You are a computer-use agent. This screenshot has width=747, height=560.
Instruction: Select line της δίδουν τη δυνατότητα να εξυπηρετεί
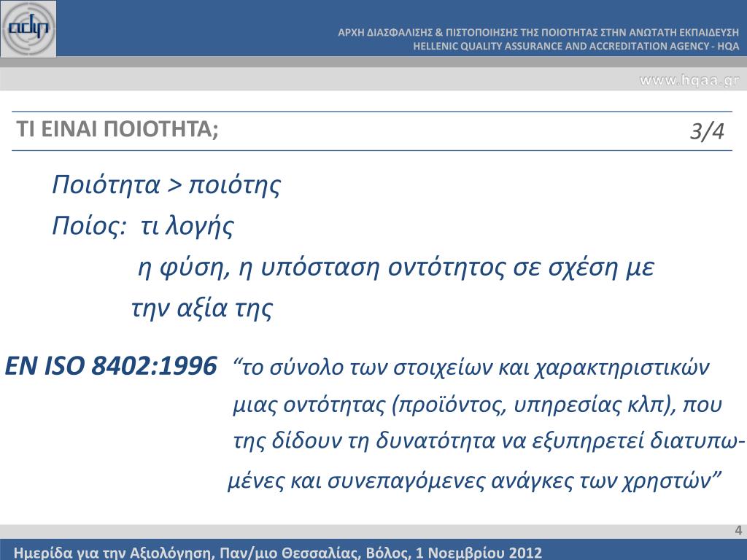(489, 440)
